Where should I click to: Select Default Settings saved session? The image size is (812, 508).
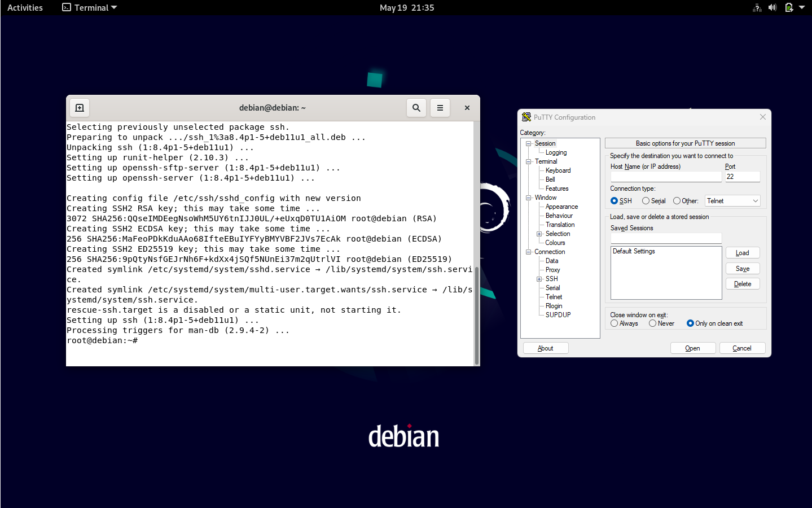point(634,251)
